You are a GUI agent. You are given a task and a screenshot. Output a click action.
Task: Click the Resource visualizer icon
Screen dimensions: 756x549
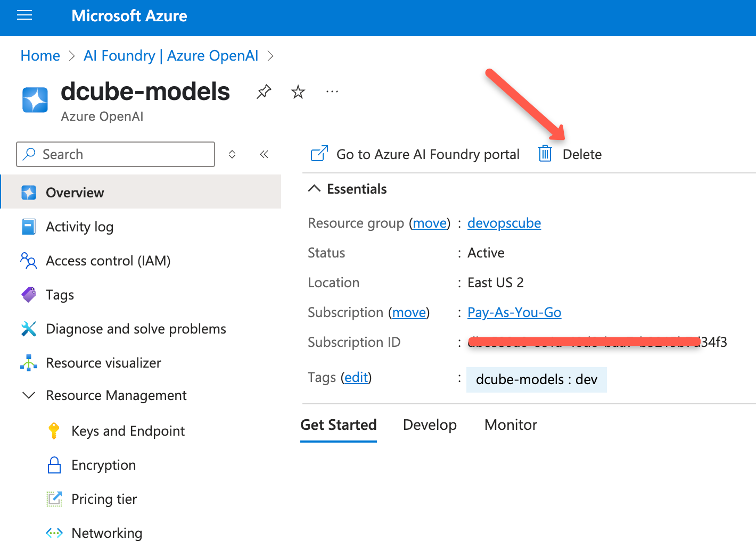[x=29, y=363]
